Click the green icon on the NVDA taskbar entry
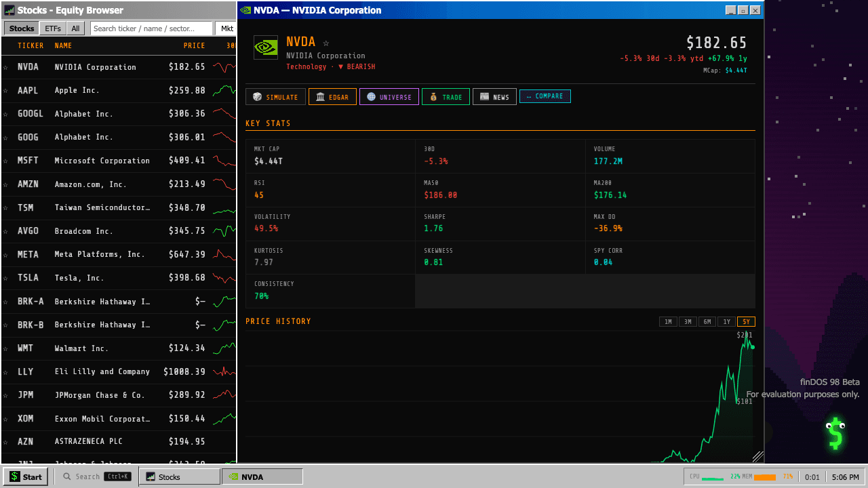The width and height of the screenshot is (868, 488). (232, 476)
